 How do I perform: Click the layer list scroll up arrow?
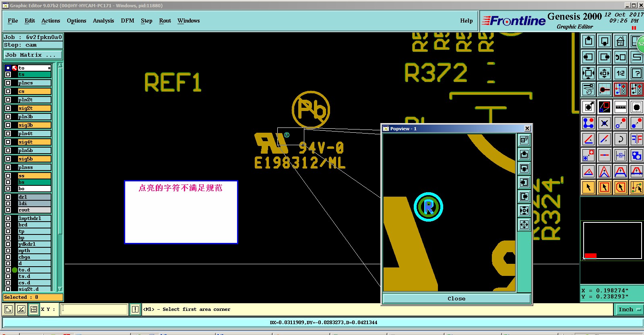point(60,65)
